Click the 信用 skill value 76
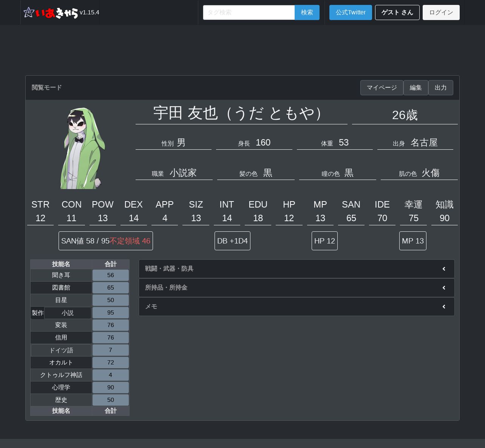Viewport: 485px width, 448px height. [x=111, y=338]
